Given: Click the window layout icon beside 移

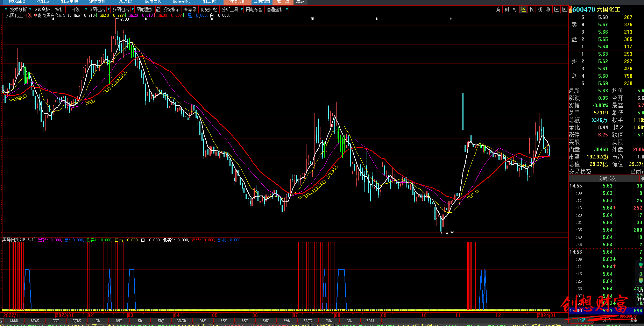Looking at the screenshot, I should tap(557, 9).
